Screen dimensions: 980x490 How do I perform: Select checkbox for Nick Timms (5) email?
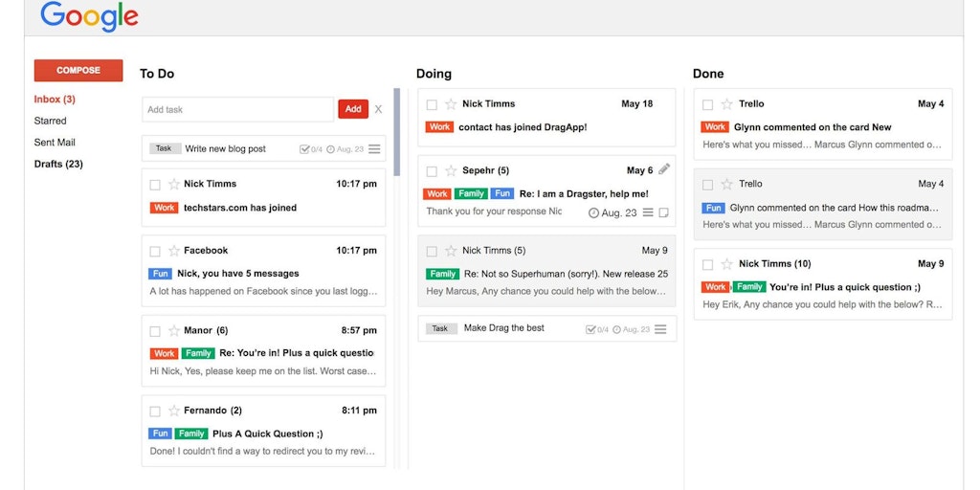432,252
